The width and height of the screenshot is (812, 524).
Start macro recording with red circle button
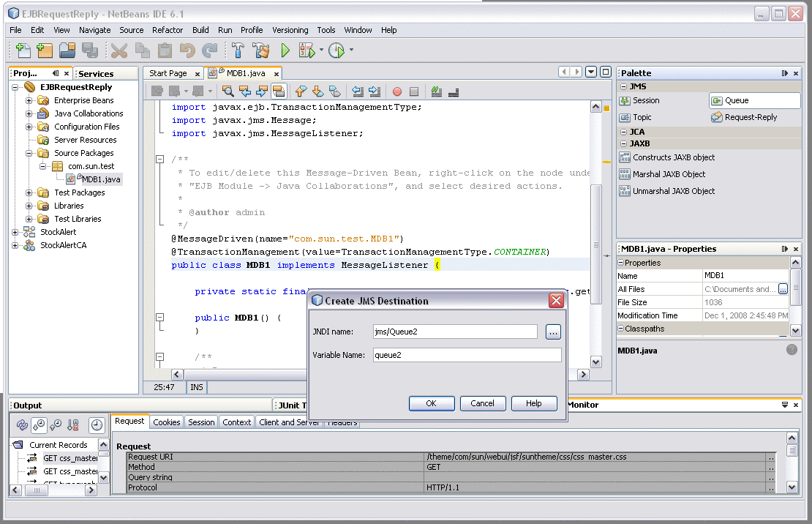click(x=397, y=91)
